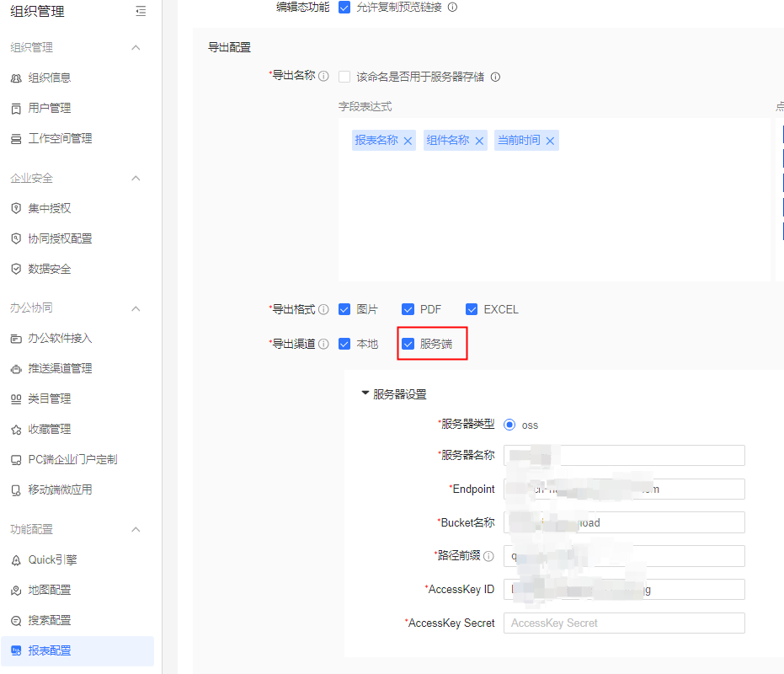Uncheck the 服务端 export channel checkbox
The height and width of the screenshot is (674, 784).
coord(408,344)
